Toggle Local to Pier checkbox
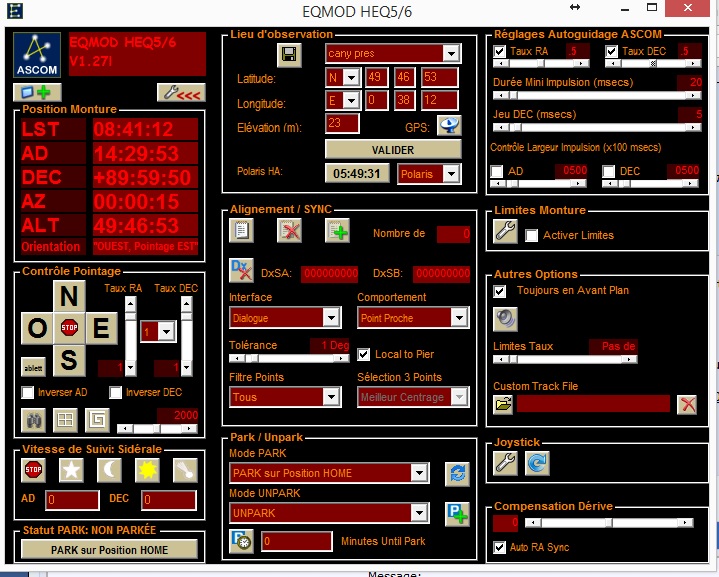 coord(364,355)
